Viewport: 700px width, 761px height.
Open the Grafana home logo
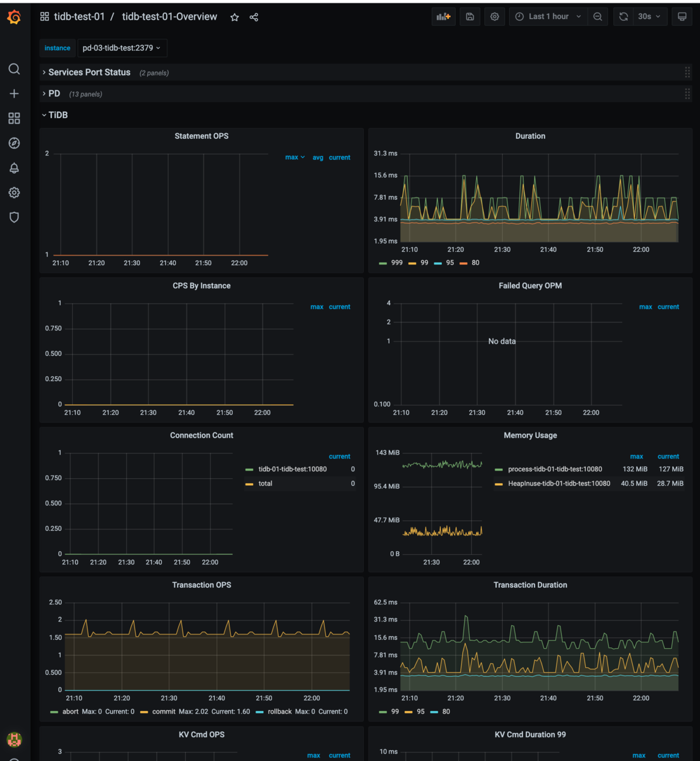click(x=14, y=17)
